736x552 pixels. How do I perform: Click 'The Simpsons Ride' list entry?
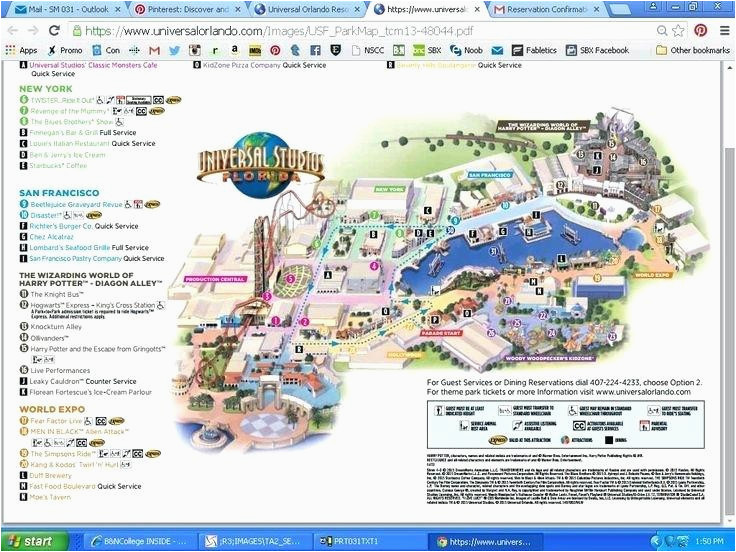pyautogui.click(x=63, y=454)
